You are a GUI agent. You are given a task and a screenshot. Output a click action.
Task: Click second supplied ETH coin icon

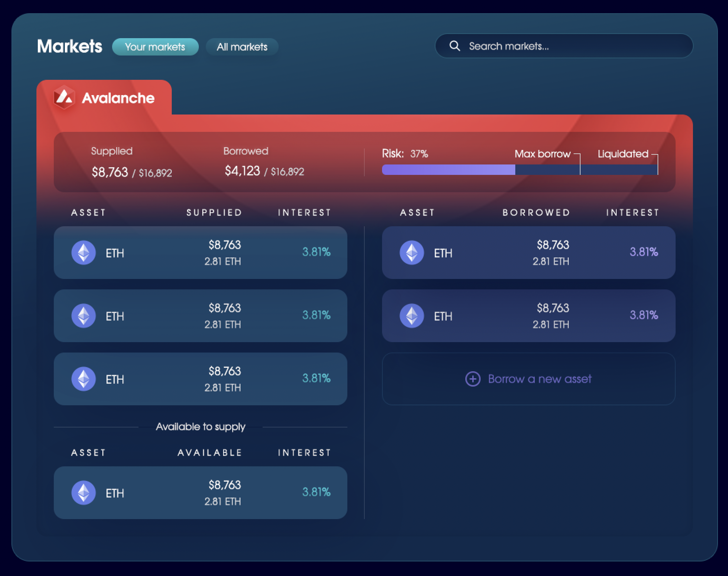84,316
